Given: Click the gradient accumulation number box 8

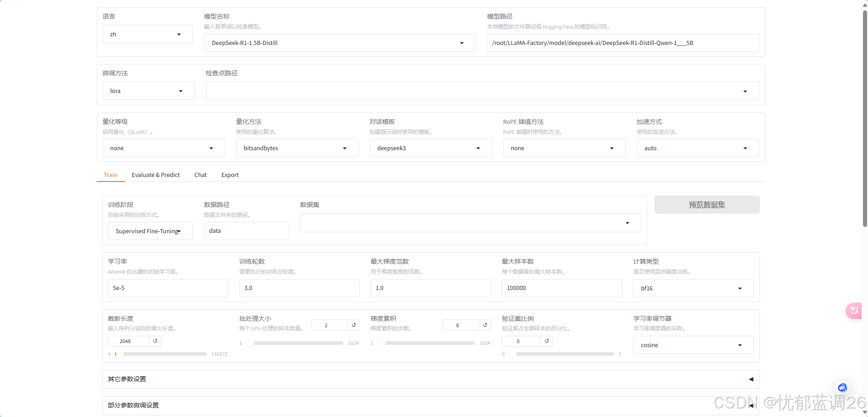Looking at the screenshot, I should pos(461,325).
